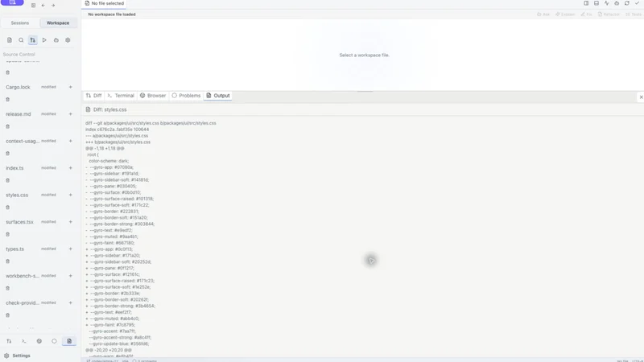Open types.ts in source control list

(x=14, y=249)
